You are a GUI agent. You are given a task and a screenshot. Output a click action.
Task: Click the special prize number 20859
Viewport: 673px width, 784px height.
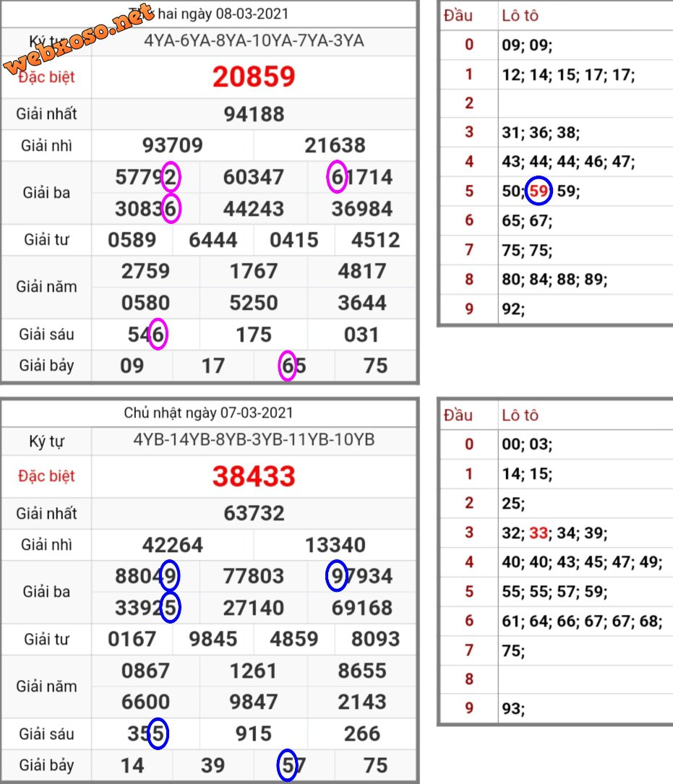[254, 77]
